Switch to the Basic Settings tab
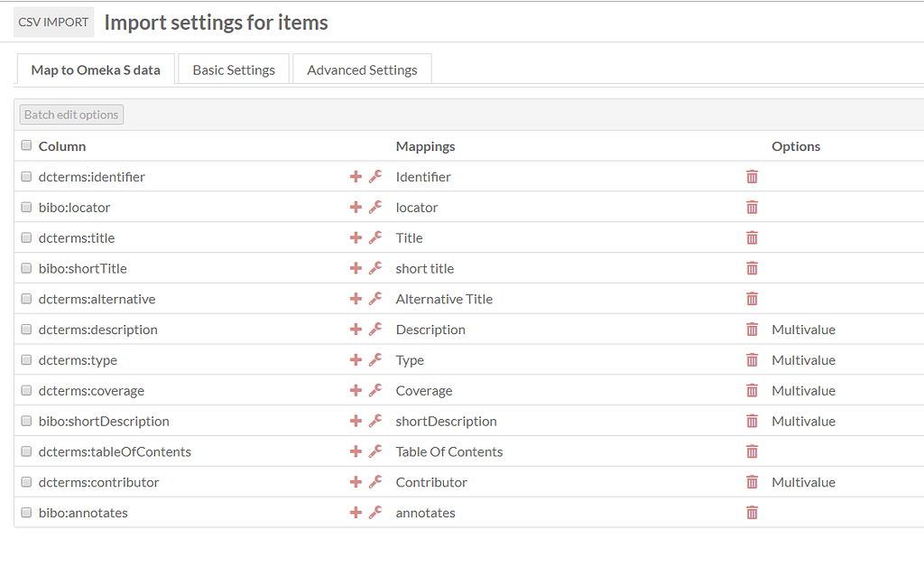This screenshot has width=924, height=576. 234,70
